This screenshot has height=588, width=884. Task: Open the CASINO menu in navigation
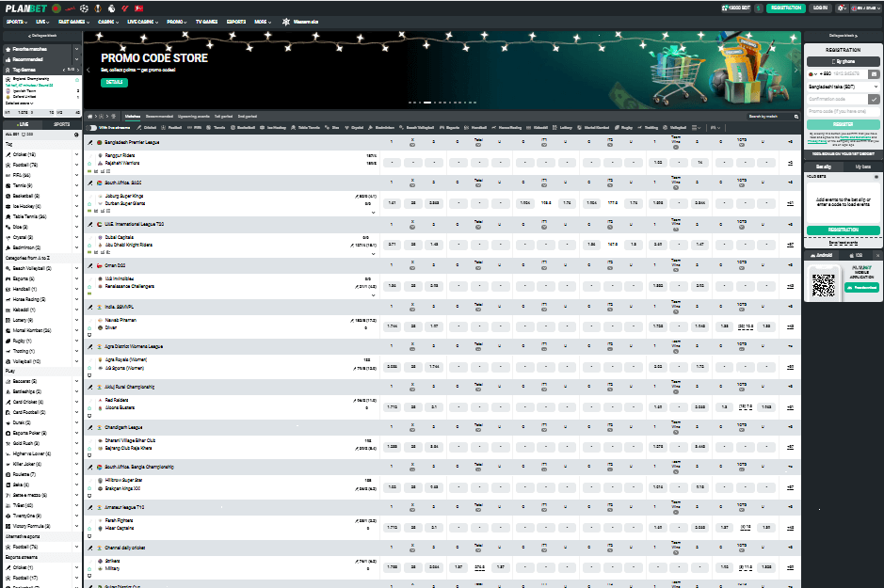coord(106,20)
